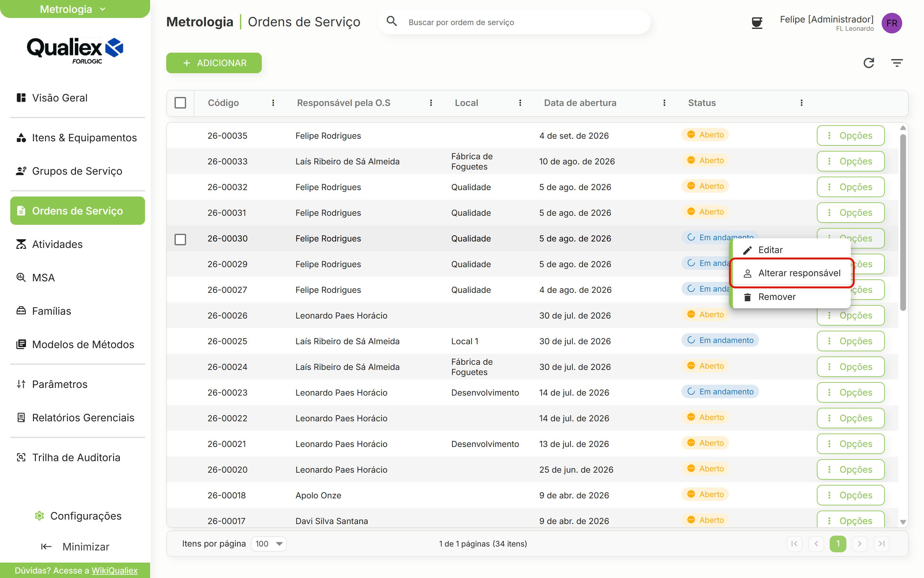This screenshot has height=578, width=924.
Task: Choose Remover in the context menu
Action: [x=791, y=297]
